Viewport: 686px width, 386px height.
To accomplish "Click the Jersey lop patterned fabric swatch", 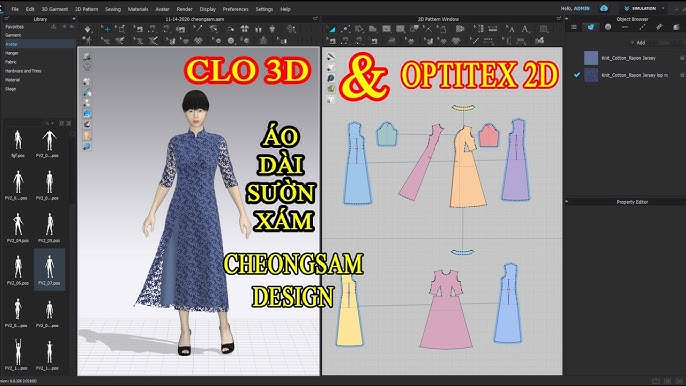I will coord(591,75).
